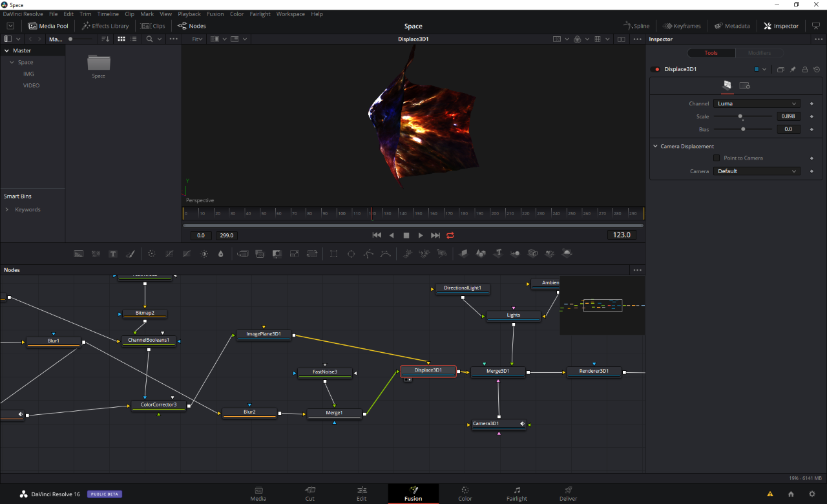Select the Renderer3D1 node
Viewport: 827px width, 504px height.
[x=594, y=371]
